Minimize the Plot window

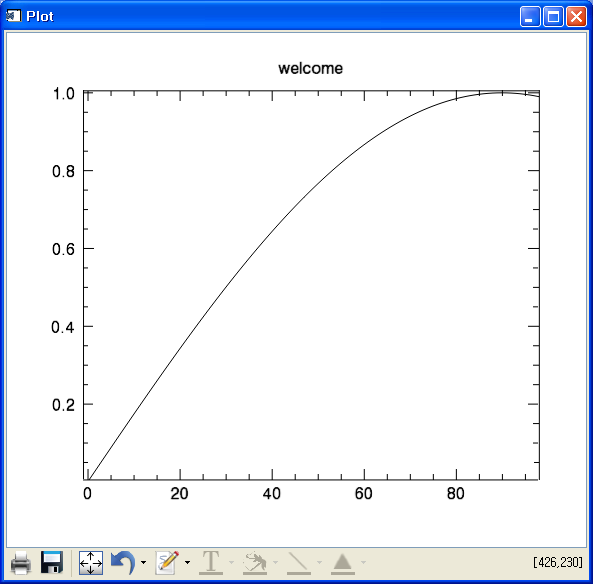530,17
